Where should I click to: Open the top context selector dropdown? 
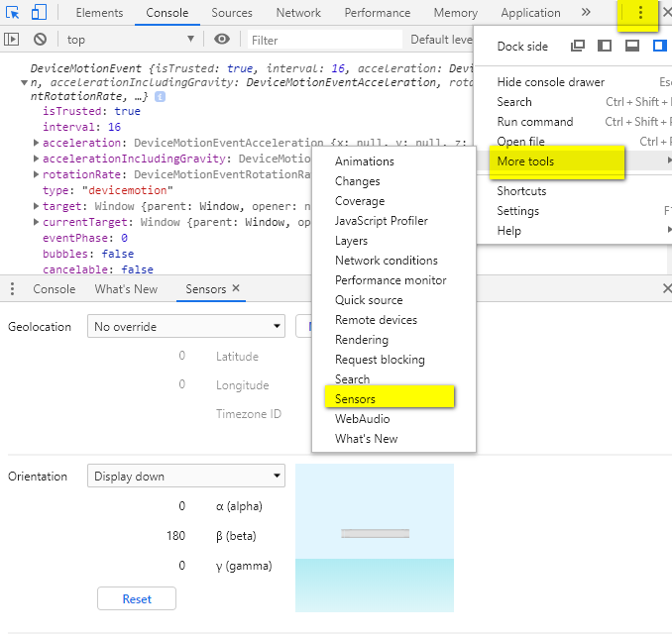tap(130, 40)
